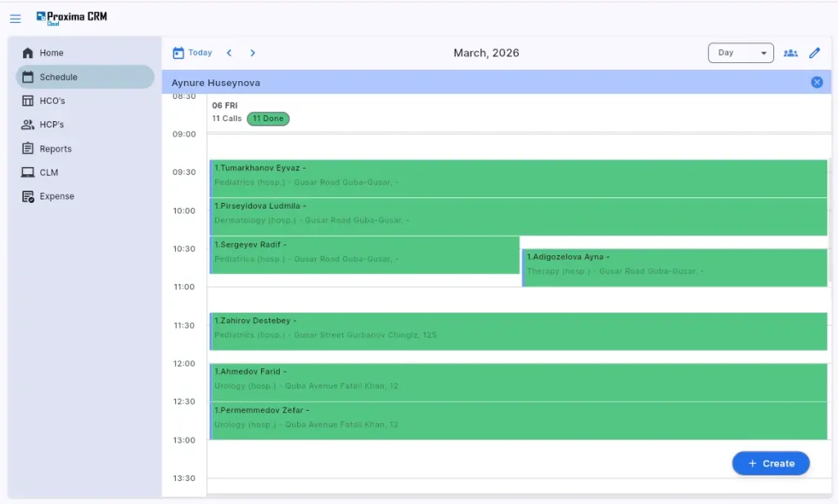This screenshot has height=504, width=838.
Task: Click the Proxima CRM logo
Action: pyautogui.click(x=72, y=18)
